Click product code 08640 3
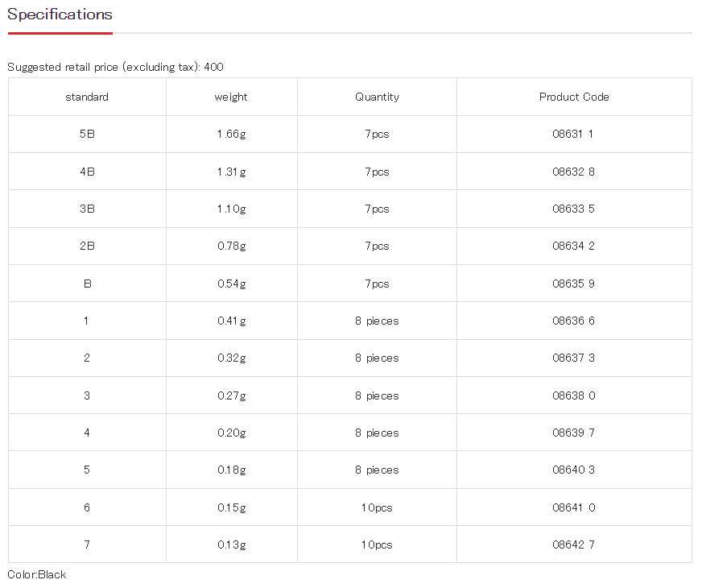This screenshot has height=588, width=702. 573,470
